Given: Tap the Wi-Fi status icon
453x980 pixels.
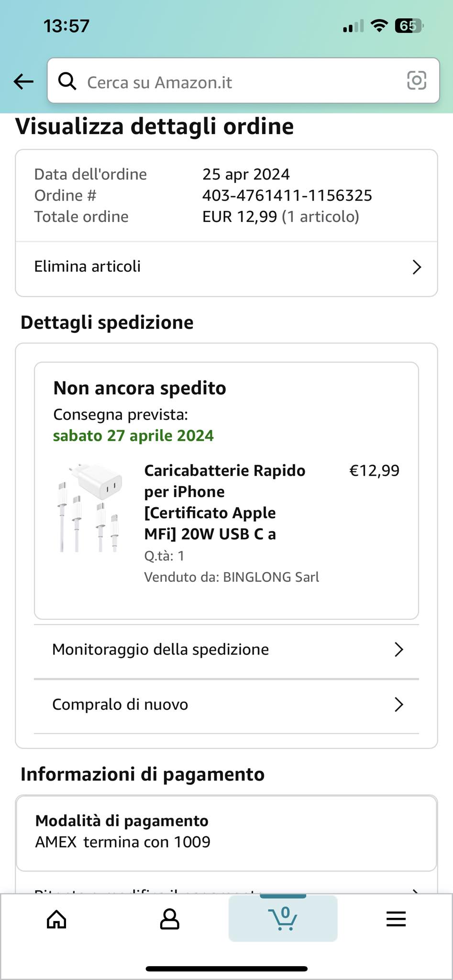Looking at the screenshot, I should [x=379, y=26].
